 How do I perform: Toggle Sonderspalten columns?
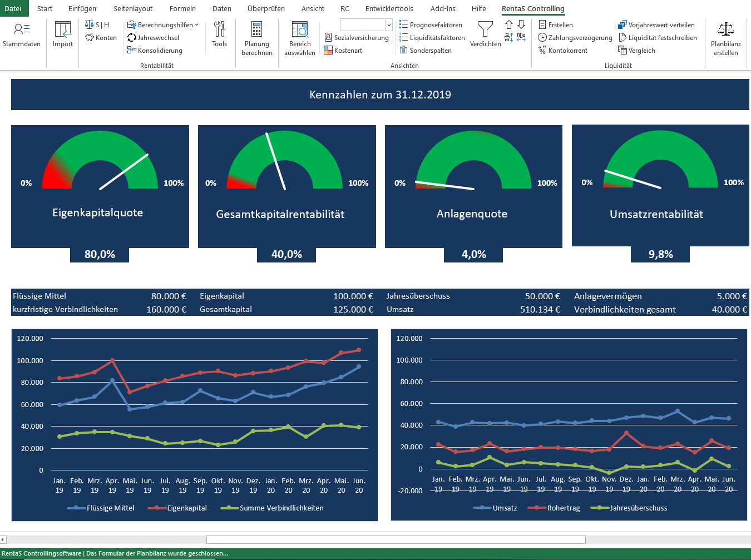click(x=426, y=51)
